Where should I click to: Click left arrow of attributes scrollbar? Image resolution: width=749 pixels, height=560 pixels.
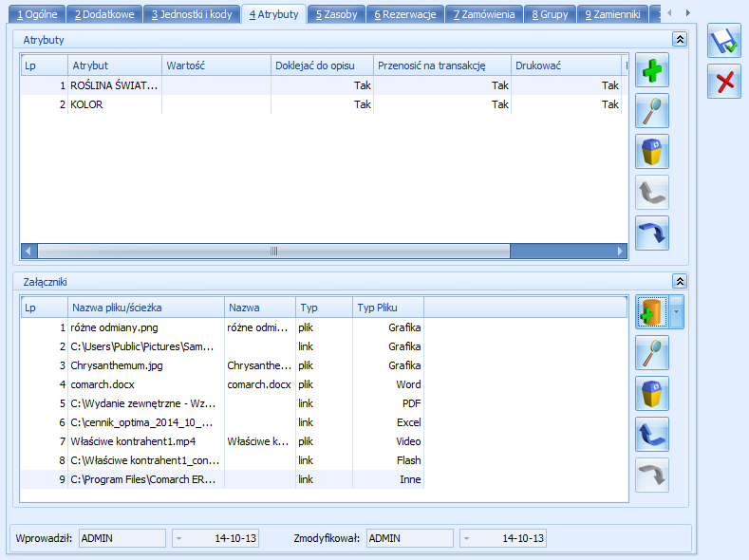(x=28, y=251)
